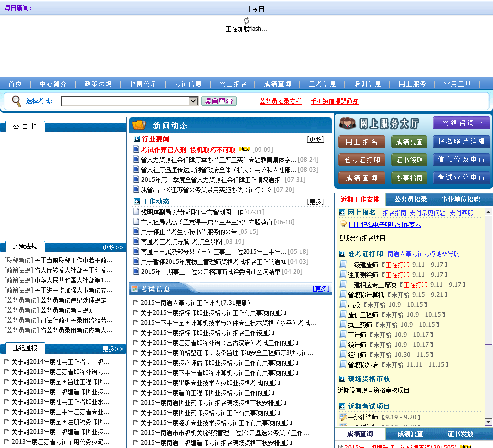The image size is (493, 448).
Task: Open 政策法规 navigation menu item
Action: 98,84
